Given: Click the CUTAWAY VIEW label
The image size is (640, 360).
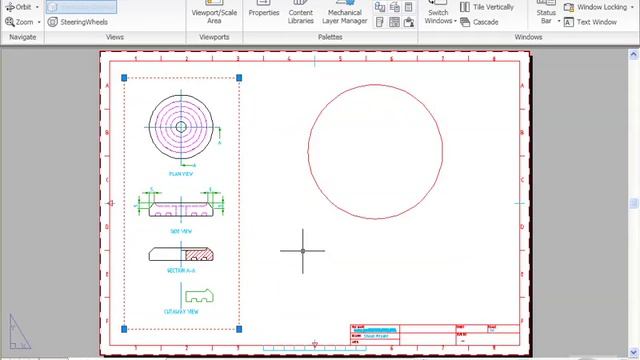Looking at the screenshot, I should click(x=181, y=311).
